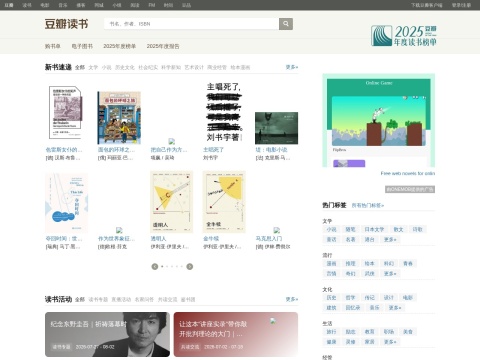Expand 更多» tags in the 文化 group

pyautogui.click(x=395, y=307)
